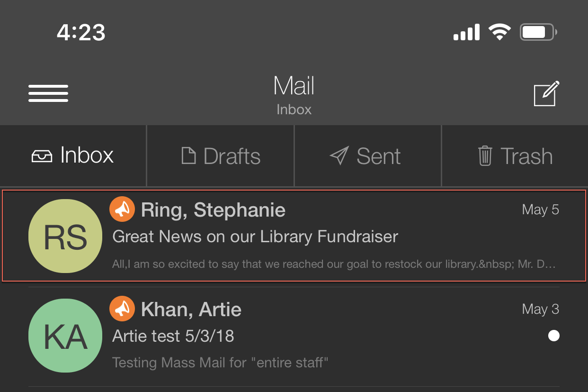Switch to the Drafts tab
This screenshot has width=588, height=392.
pos(221,156)
